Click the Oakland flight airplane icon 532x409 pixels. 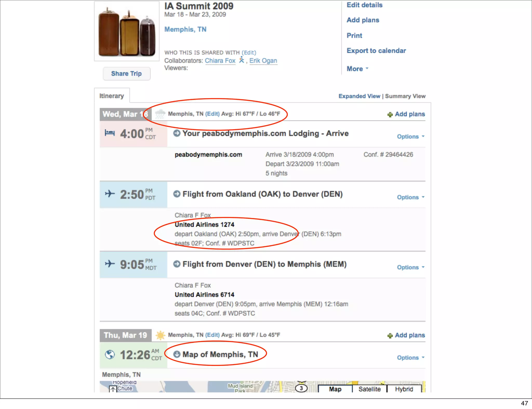pyautogui.click(x=110, y=194)
